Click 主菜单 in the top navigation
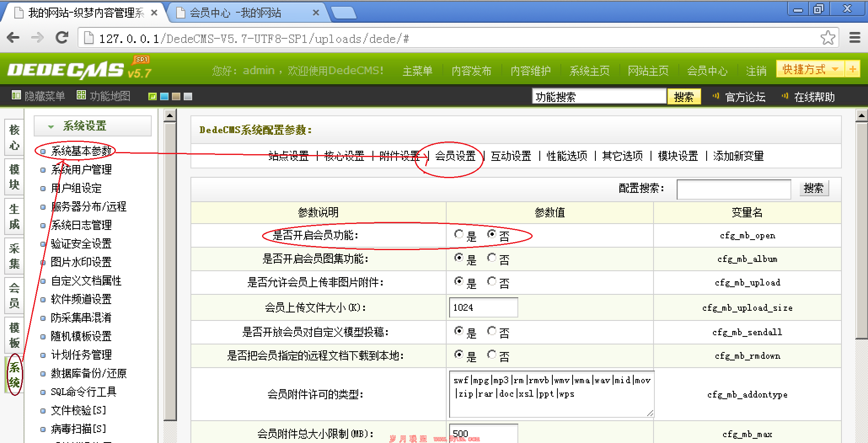This screenshot has width=868, height=443. (x=417, y=71)
